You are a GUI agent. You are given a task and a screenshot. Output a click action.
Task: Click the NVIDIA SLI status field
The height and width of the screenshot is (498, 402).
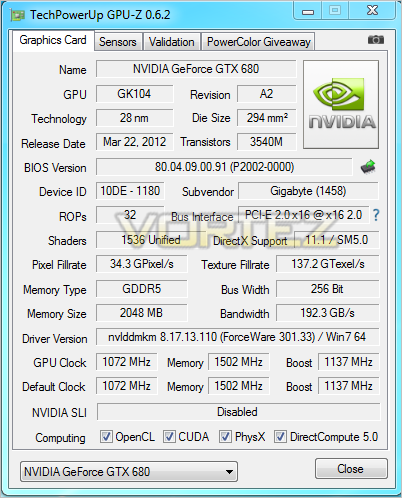[x=238, y=412]
